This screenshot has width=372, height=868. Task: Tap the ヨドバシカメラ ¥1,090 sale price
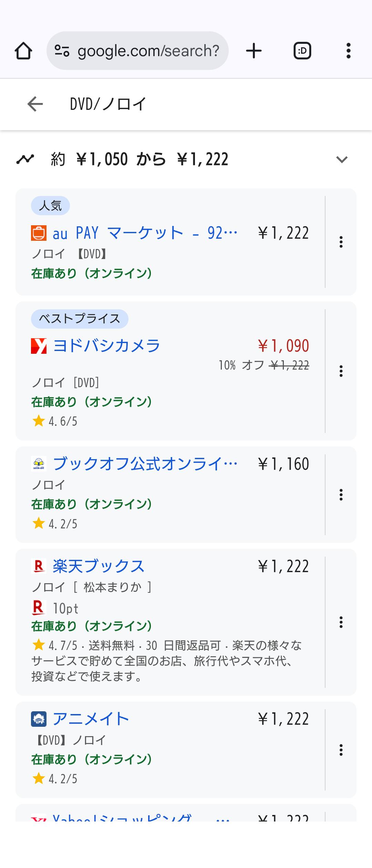[283, 346]
